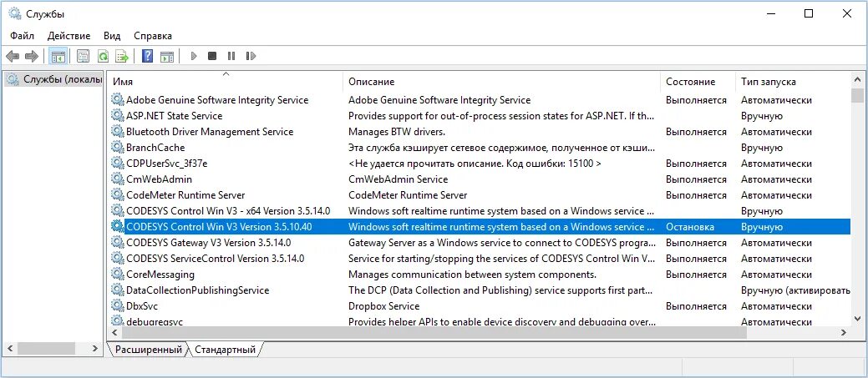Toggle the show/hide console tree button
Viewport: 868px width, 378px height.
click(x=58, y=56)
